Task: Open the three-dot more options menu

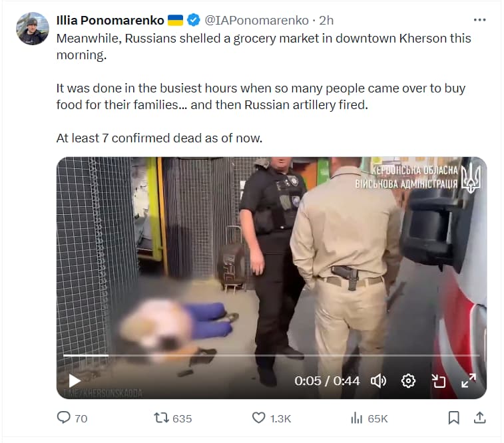Action: (479, 20)
